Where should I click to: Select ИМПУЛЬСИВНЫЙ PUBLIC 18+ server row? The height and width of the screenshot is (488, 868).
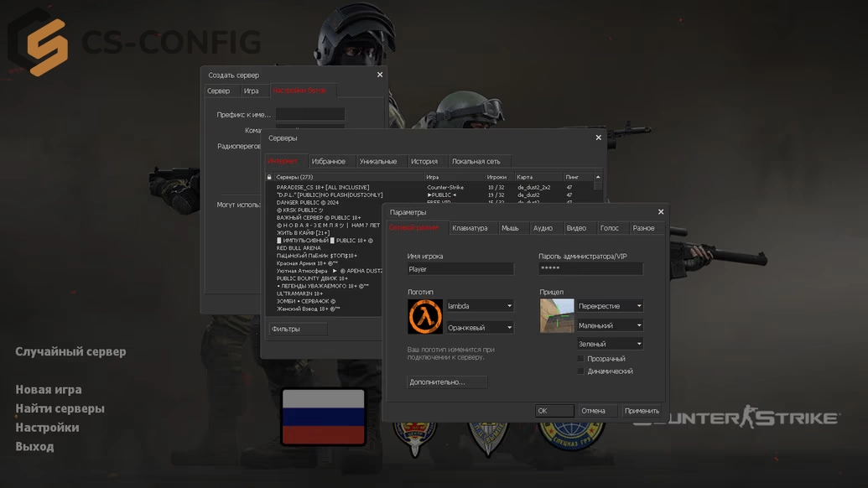325,241
